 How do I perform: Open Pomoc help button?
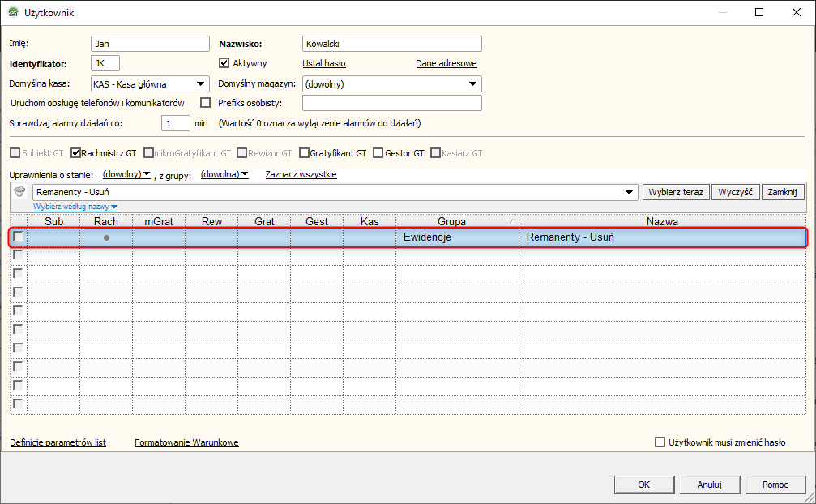pos(775,485)
